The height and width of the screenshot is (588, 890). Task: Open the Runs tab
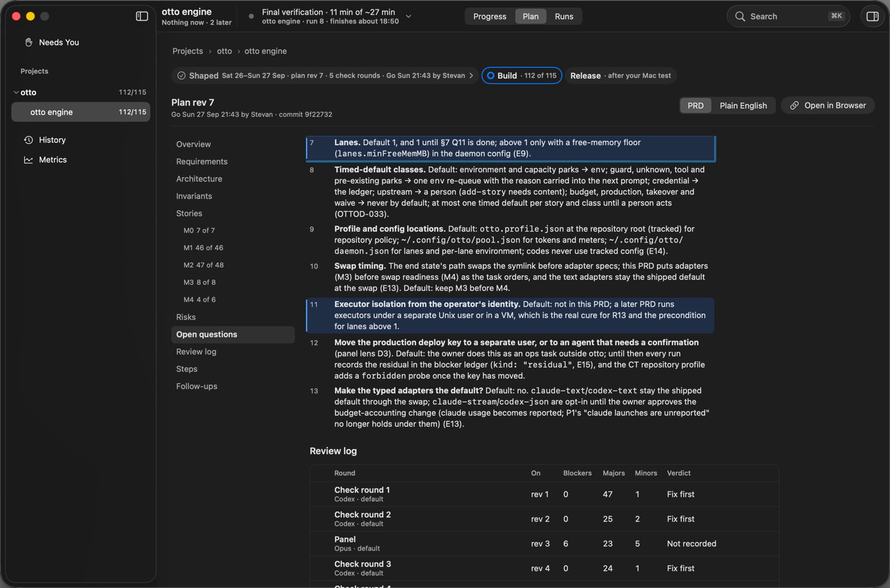(564, 16)
